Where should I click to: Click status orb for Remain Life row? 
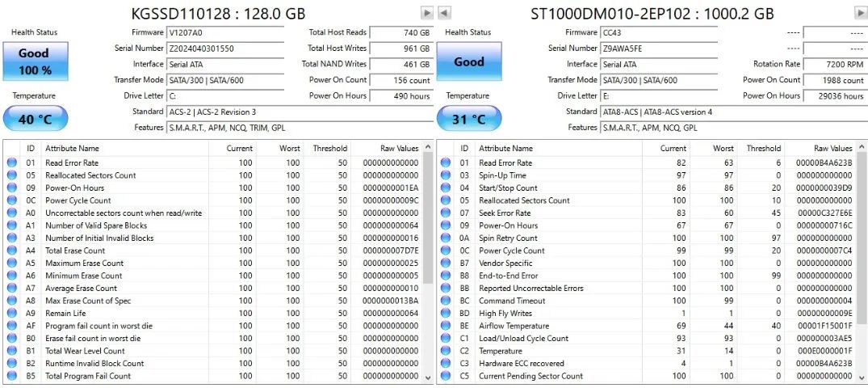tap(11, 313)
